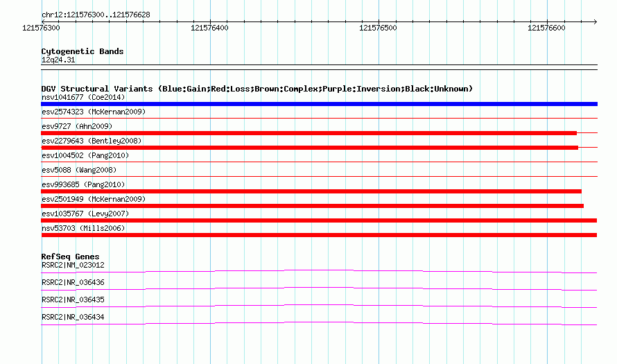Select the esv1004502 (Pang2010) label
The image size is (617, 364).
tap(85, 155)
